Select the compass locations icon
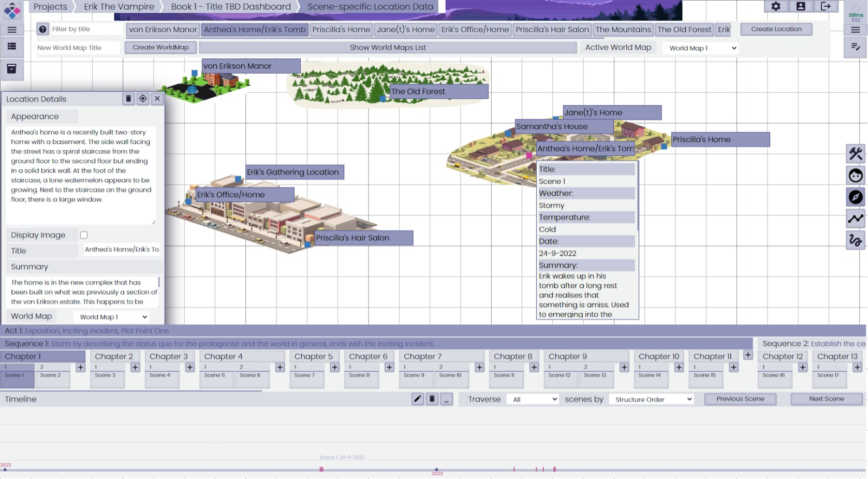This screenshot has width=868, height=479. click(x=855, y=197)
